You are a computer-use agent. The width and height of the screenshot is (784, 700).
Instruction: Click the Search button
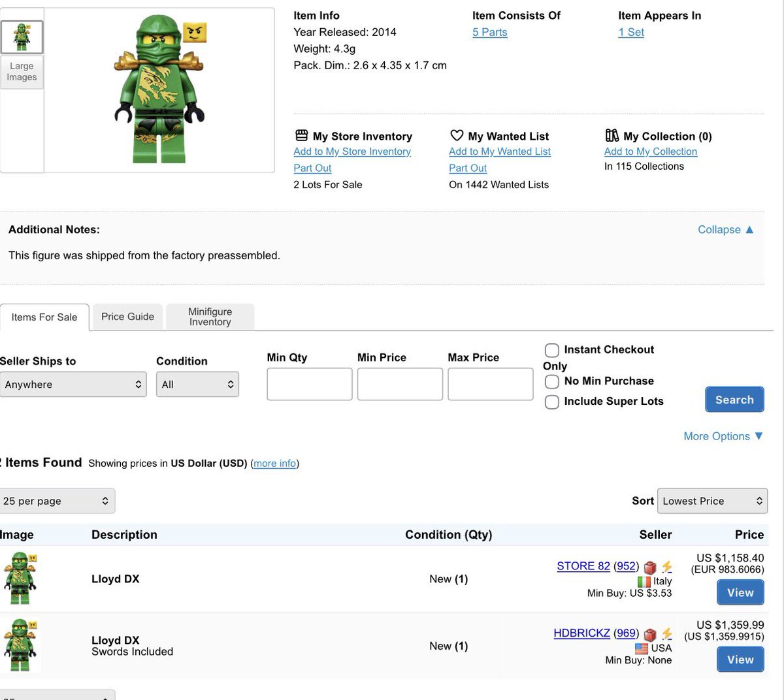(x=734, y=400)
